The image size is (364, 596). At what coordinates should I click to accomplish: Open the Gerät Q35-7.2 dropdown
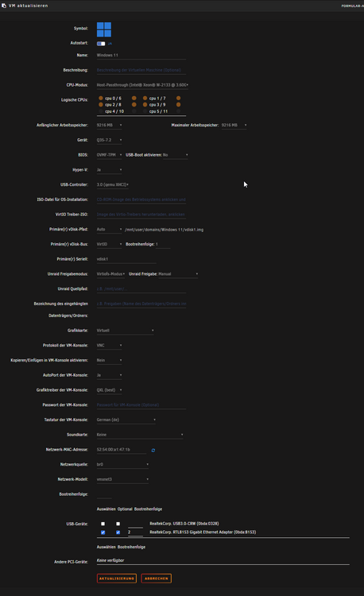tap(110, 140)
